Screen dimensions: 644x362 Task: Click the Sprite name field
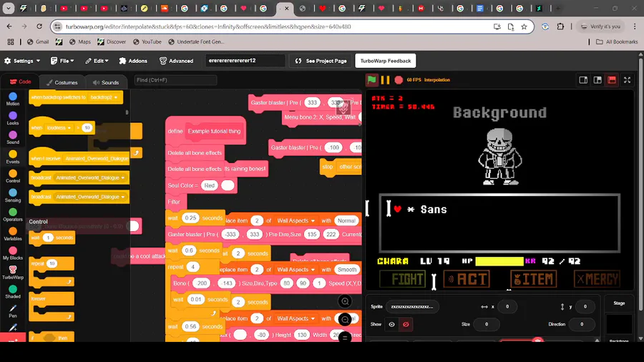[x=412, y=307]
